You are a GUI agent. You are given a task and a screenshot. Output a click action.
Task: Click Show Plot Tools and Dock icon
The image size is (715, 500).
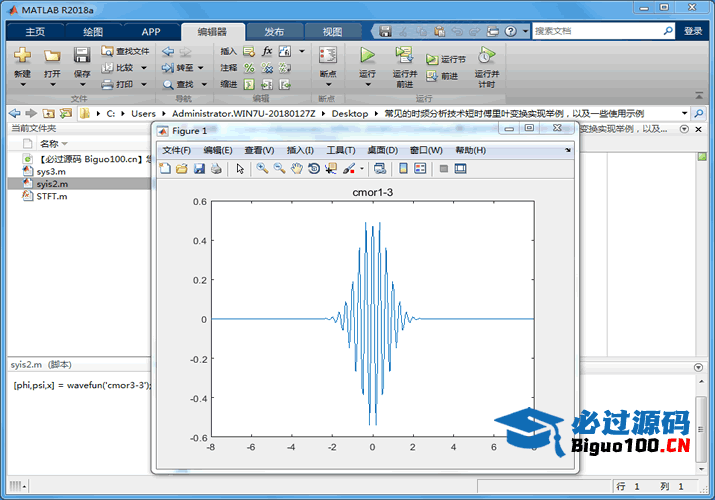(461, 169)
